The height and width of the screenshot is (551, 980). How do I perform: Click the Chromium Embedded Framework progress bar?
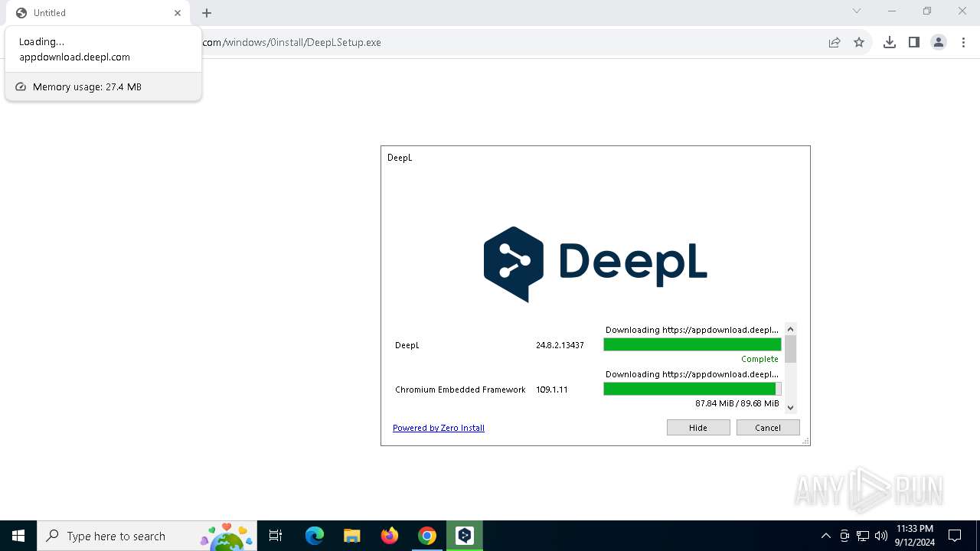pyautogui.click(x=692, y=389)
